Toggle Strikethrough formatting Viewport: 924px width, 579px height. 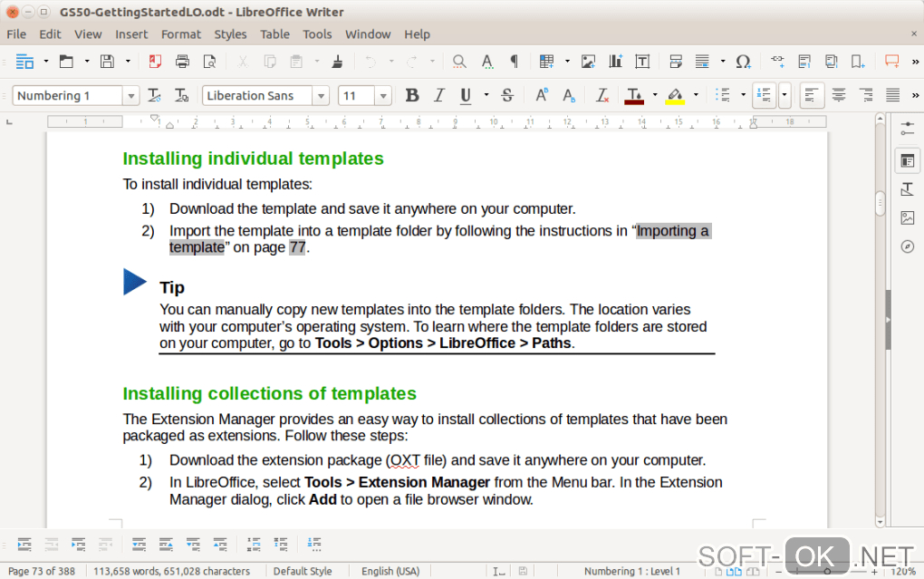507,95
